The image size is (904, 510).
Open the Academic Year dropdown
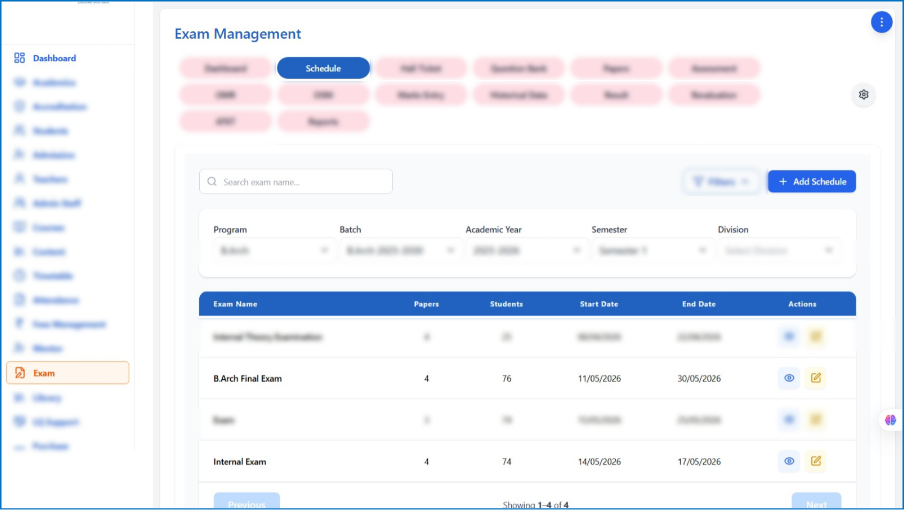pyautogui.click(x=526, y=251)
